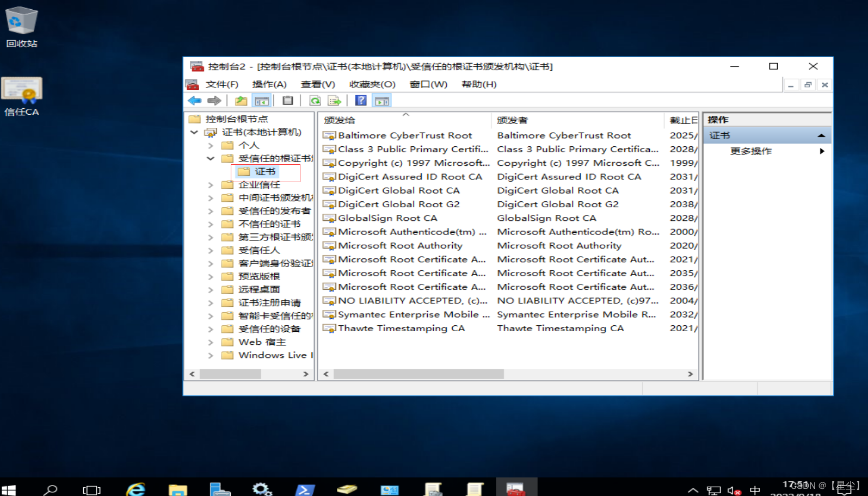The width and height of the screenshot is (868, 496).
Task: Open the 窗口(W) menu
Action: click(428, 84)
